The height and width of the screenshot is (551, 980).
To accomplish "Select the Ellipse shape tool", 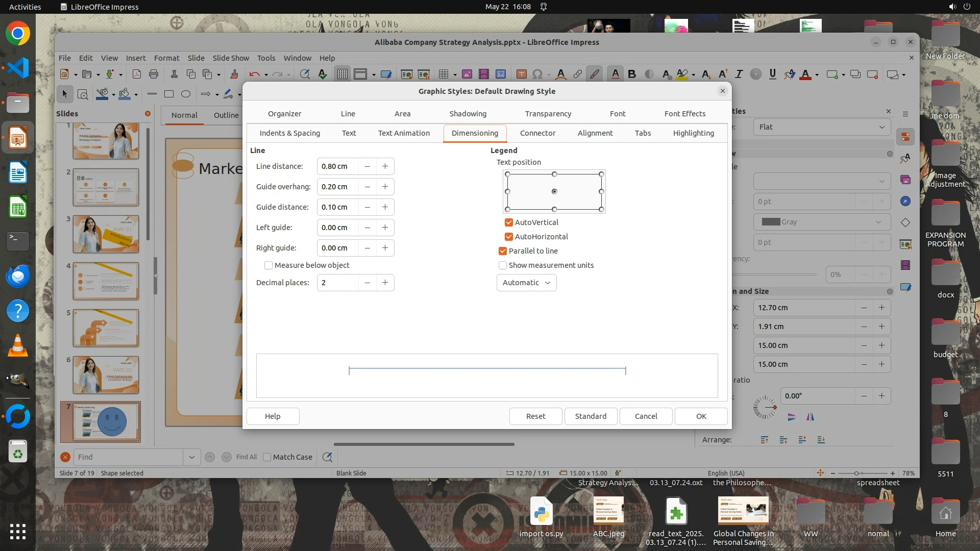I will [186, 94].
